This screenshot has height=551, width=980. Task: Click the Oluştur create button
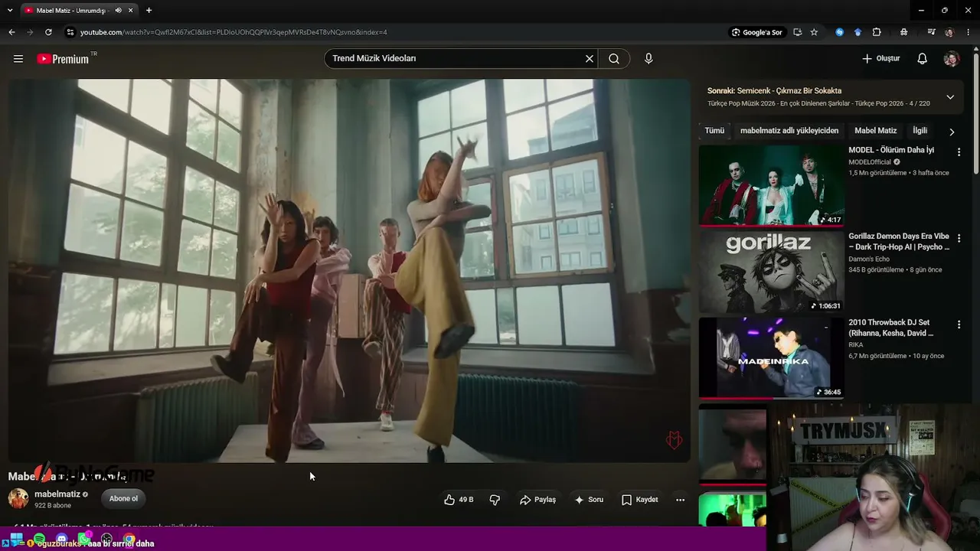[x=880, y=59]
